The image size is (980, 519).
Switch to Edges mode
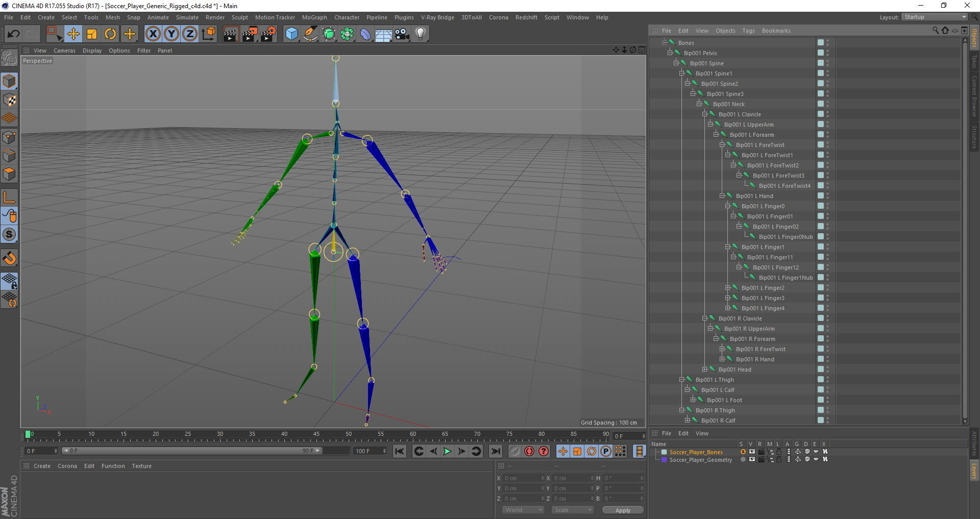pos(9,156)
